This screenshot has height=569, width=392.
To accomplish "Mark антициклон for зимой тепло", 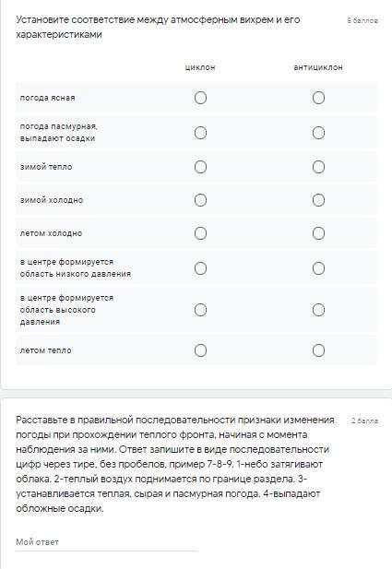I will [x=318, y=167].
